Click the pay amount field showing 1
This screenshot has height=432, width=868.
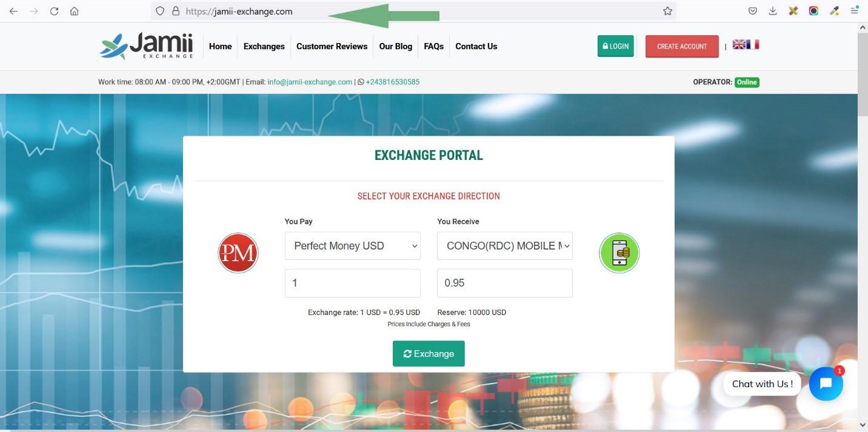(353, 283)
